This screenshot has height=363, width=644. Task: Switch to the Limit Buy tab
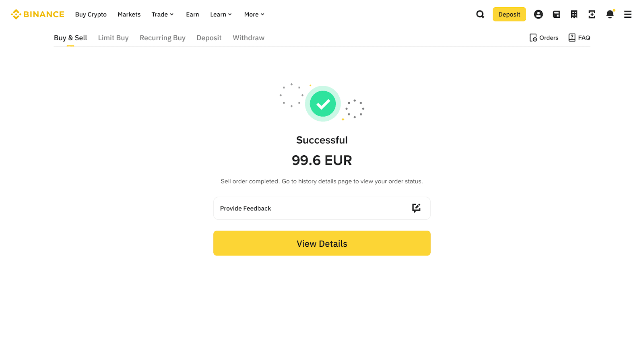(x=113, y=38)
